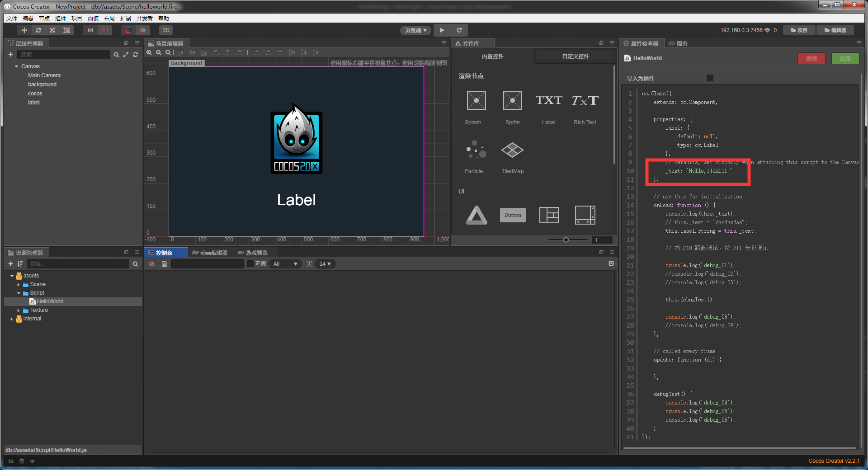Click the red 撤销 revert button

pos(811,58)
